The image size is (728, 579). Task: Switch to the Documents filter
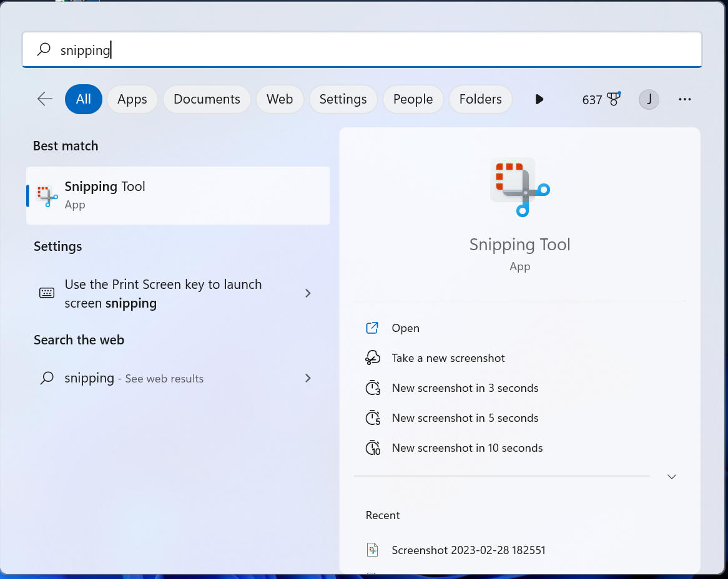(x=207, y=99)
